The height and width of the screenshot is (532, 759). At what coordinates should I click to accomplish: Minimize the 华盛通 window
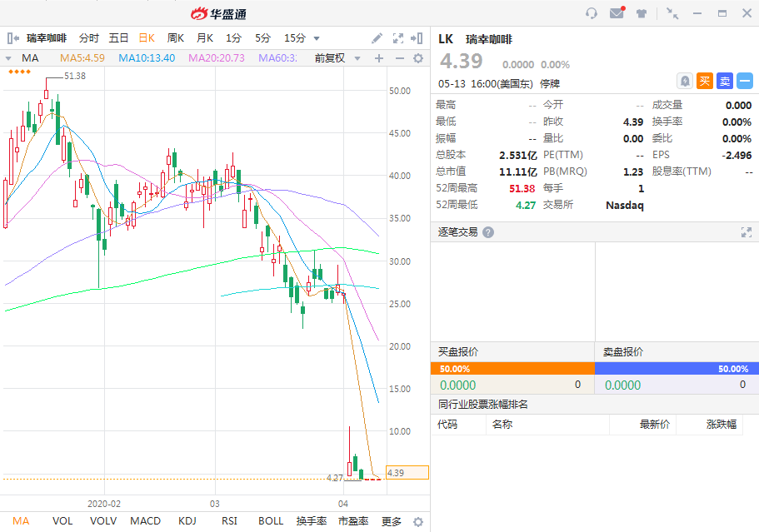(x=697, y=13)
